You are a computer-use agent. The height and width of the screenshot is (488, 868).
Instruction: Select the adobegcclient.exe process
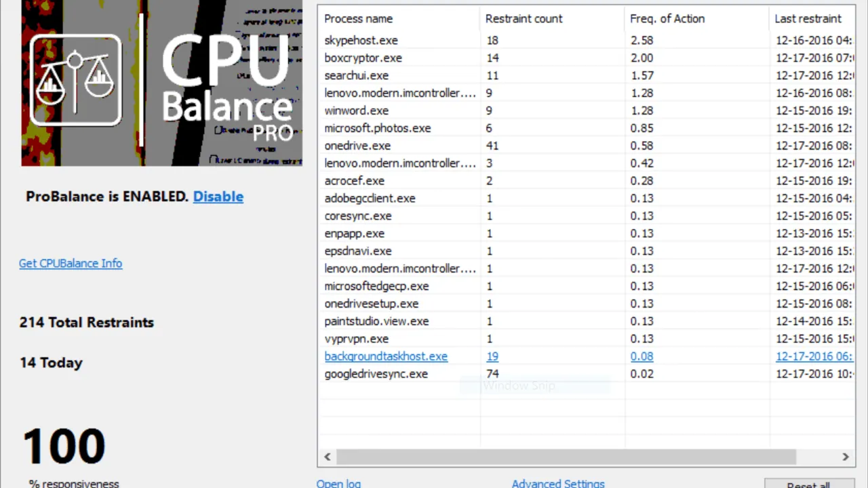(370, 199)
